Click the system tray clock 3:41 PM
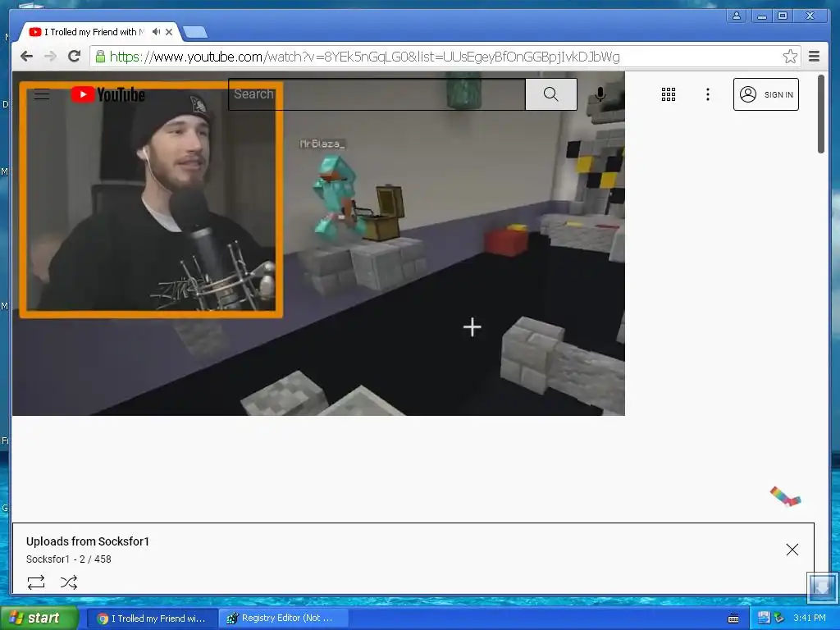The height and width of the screenshot is (630, 840). [810, 618]
